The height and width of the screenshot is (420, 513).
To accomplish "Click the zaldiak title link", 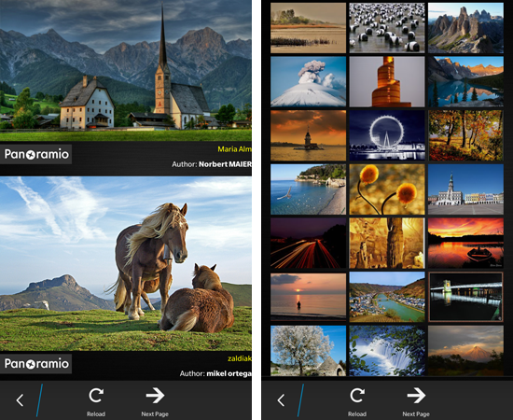I will (240, 358).
